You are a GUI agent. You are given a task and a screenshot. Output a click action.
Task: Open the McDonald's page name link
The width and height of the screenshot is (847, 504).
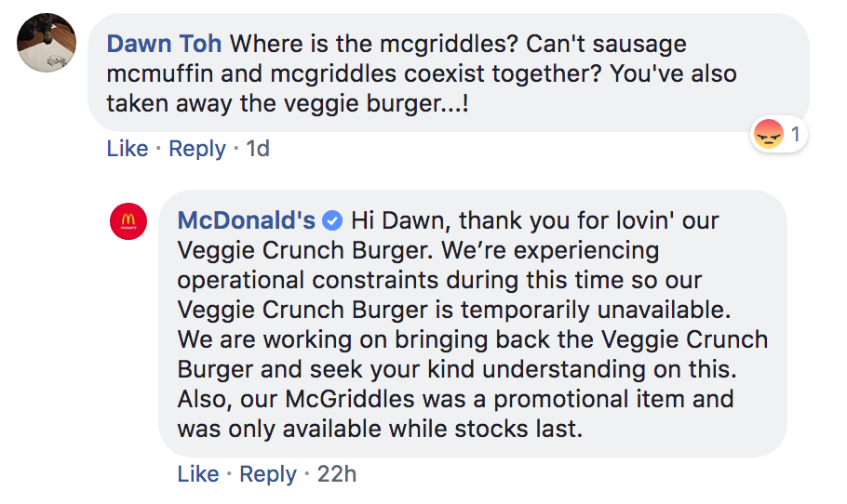pyautogui.click(x=247, y=220)
